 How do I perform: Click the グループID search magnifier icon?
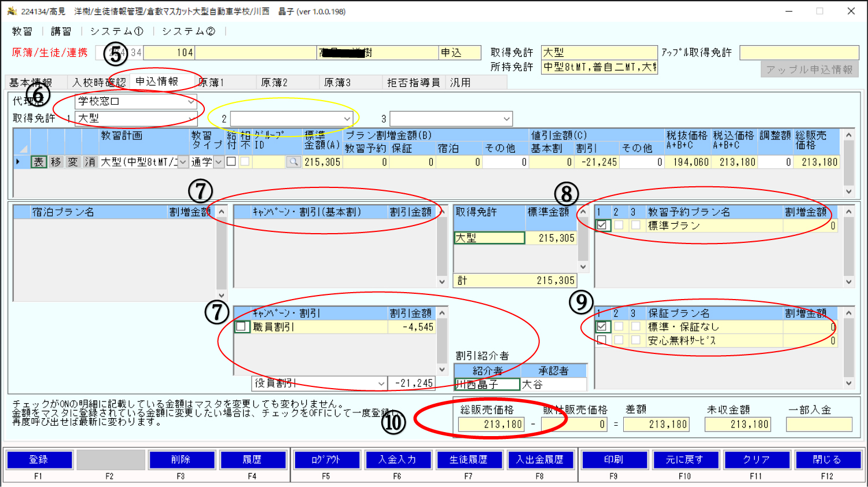[293, 162]
